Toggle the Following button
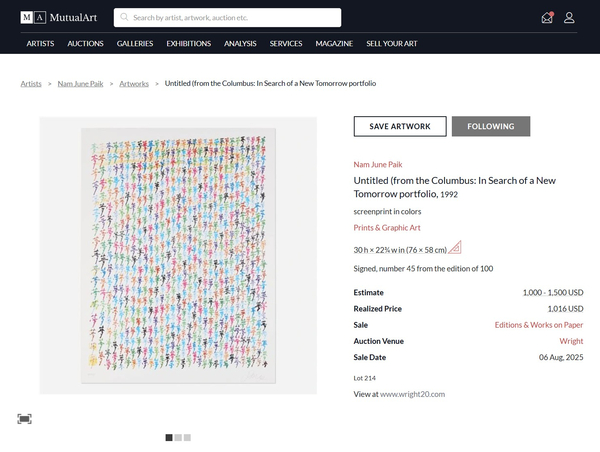The width and height of the screenshot is (600, 452). pyautogui.click(x=490, y=126)
